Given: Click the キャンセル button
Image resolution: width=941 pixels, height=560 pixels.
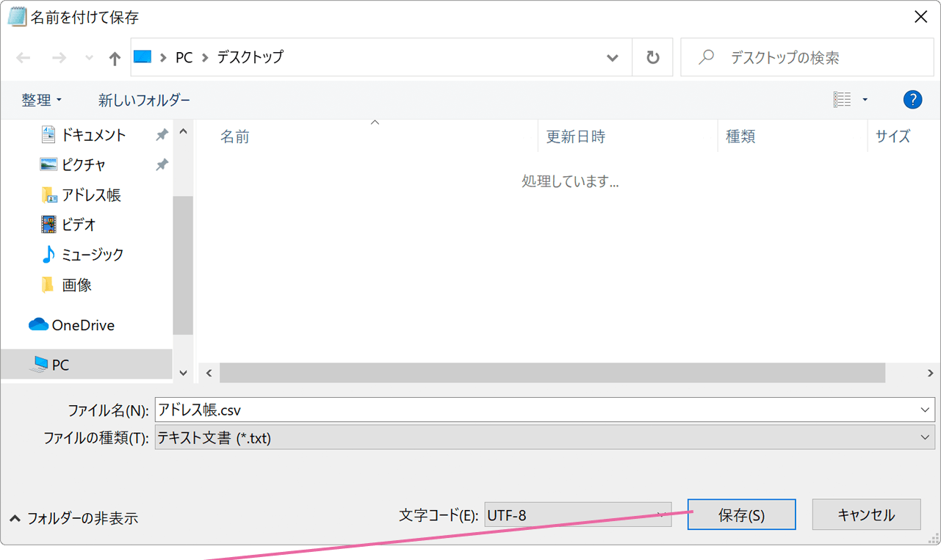Looking at the screenshot, I should [x=866, y=514].
